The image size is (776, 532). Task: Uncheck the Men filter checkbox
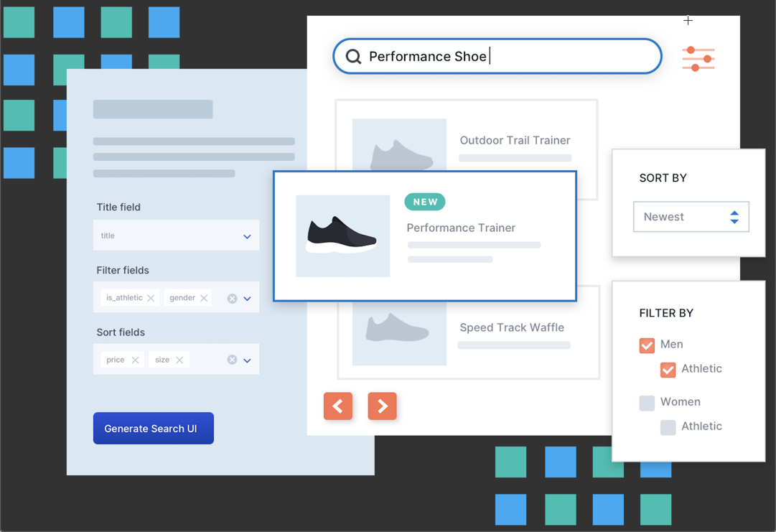pyautogui.click(x=646, y=345)
